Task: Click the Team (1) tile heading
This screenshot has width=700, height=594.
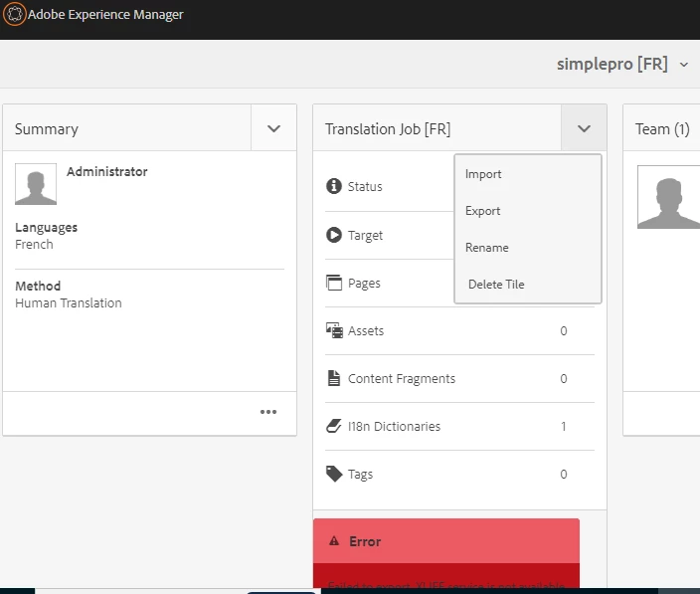Action: (662, 129)
